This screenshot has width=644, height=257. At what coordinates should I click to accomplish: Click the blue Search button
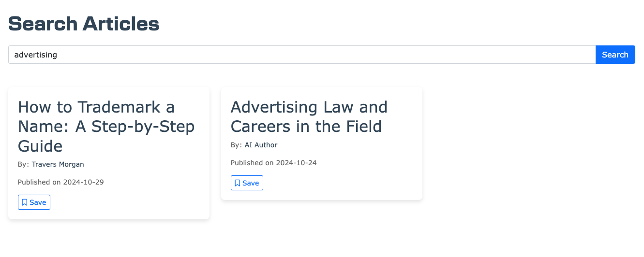click(x=615, y=55)
